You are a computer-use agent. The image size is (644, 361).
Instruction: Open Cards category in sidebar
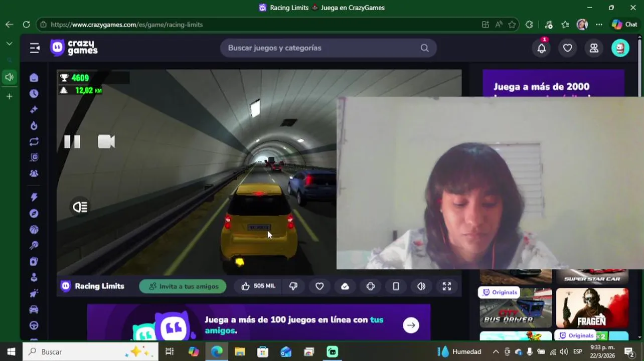point(34,262)
